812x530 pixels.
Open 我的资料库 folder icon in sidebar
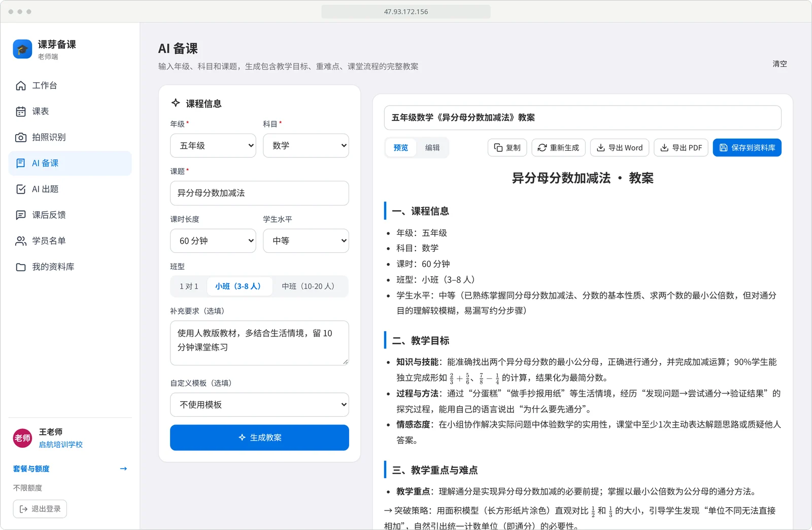click(21, 267)
